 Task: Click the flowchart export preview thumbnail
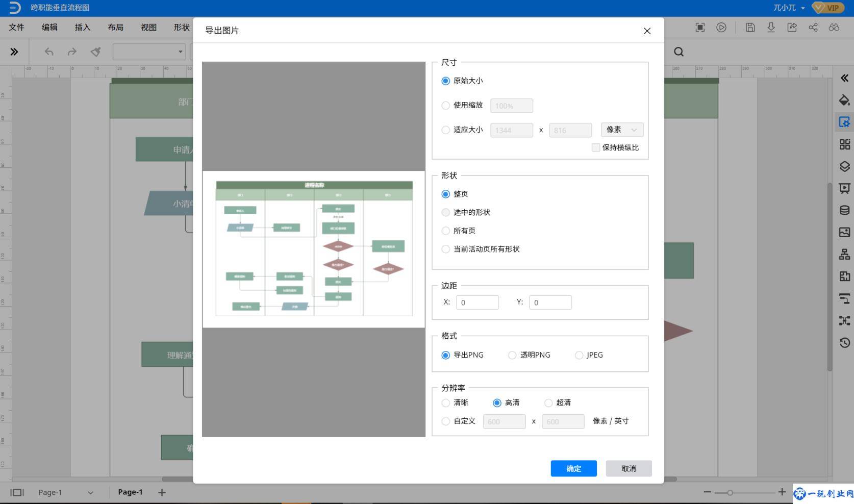click(x=314, y=249)
